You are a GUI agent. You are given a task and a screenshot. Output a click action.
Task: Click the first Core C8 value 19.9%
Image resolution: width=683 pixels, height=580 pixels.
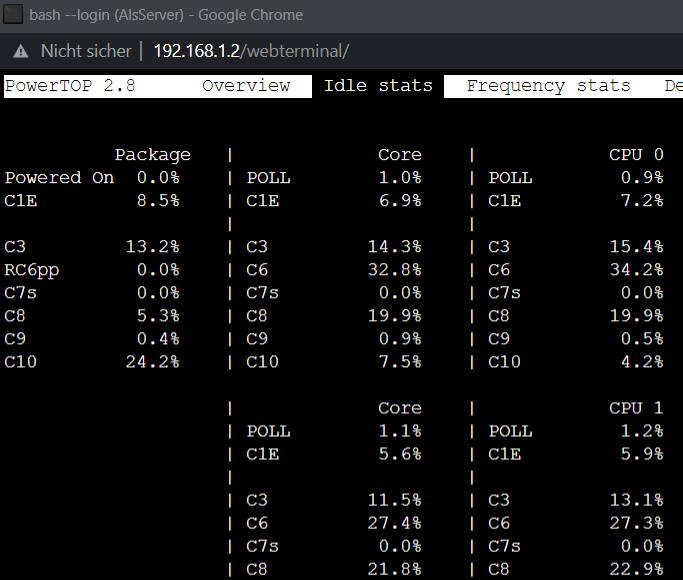click(x=395, y=316)
